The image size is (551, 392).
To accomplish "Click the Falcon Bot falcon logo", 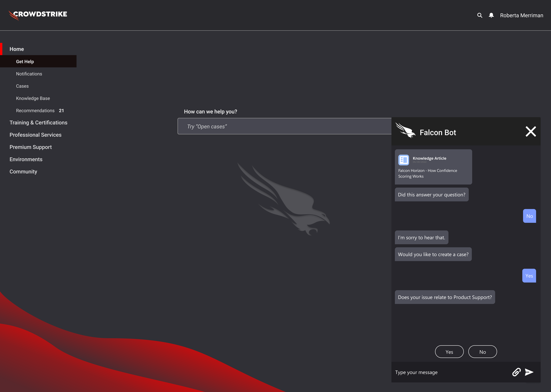I will click(x=405, y=130).
